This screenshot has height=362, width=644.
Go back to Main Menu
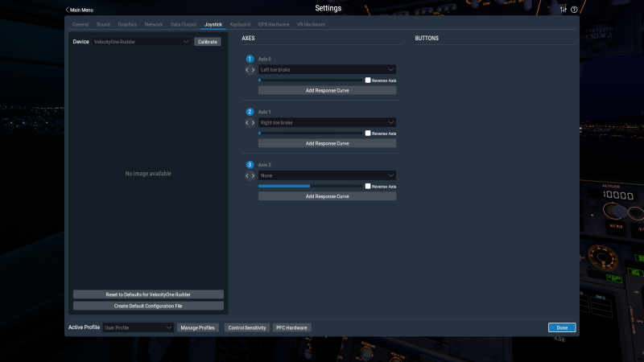point(80,10)
